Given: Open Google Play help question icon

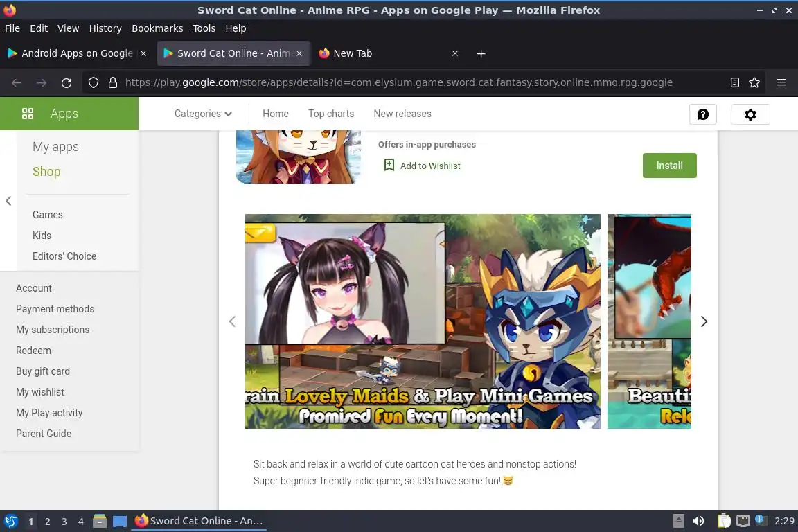Looking at the screenshot, I should coord(703,114).
